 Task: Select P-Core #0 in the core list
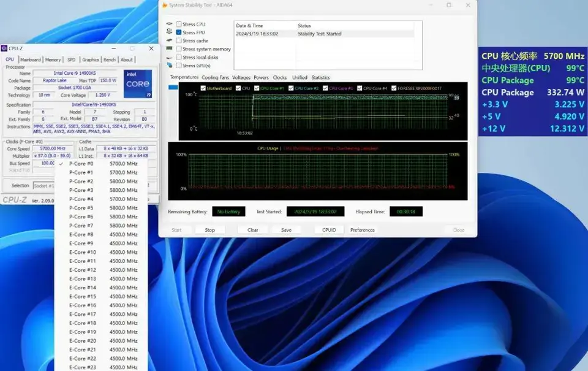[101, 164]
